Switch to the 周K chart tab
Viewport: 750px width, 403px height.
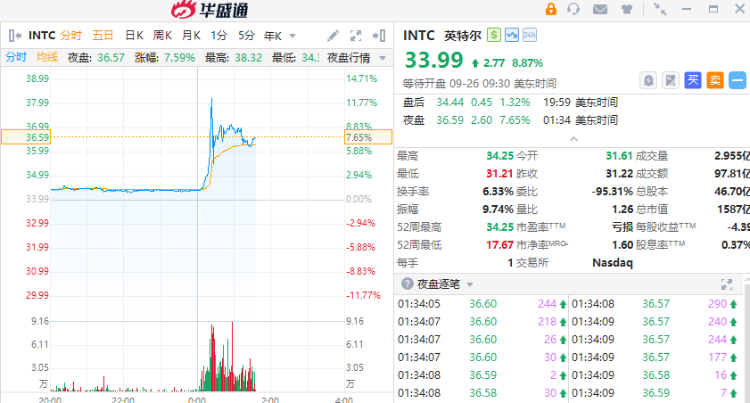[x=162, y=35]
